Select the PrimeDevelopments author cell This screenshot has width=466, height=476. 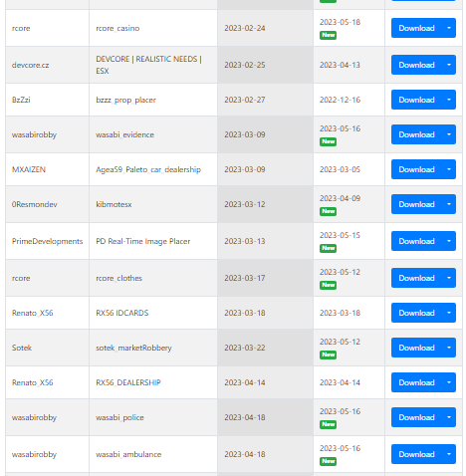pyautogui.click(x=47, y=241)
